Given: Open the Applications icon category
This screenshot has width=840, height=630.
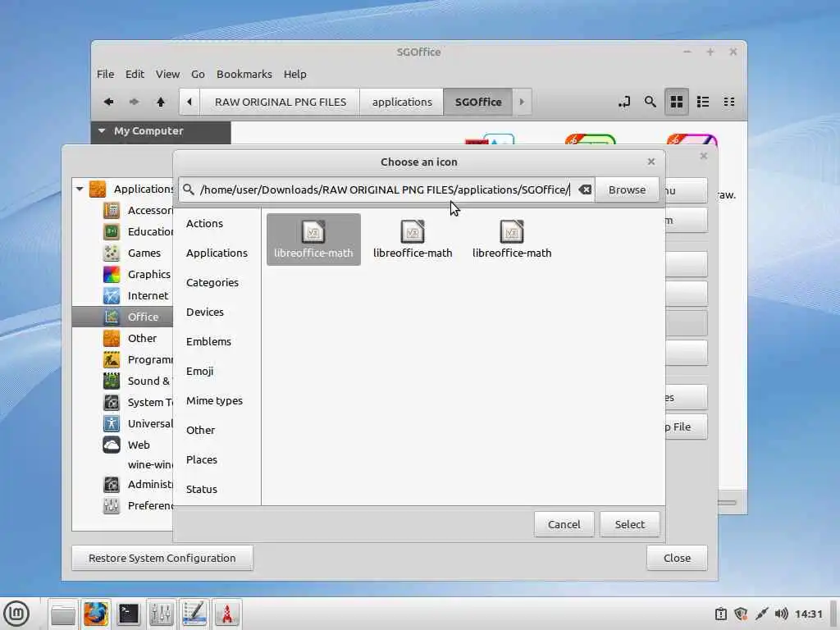Looking at the screenshot, I should click(217, 253).
